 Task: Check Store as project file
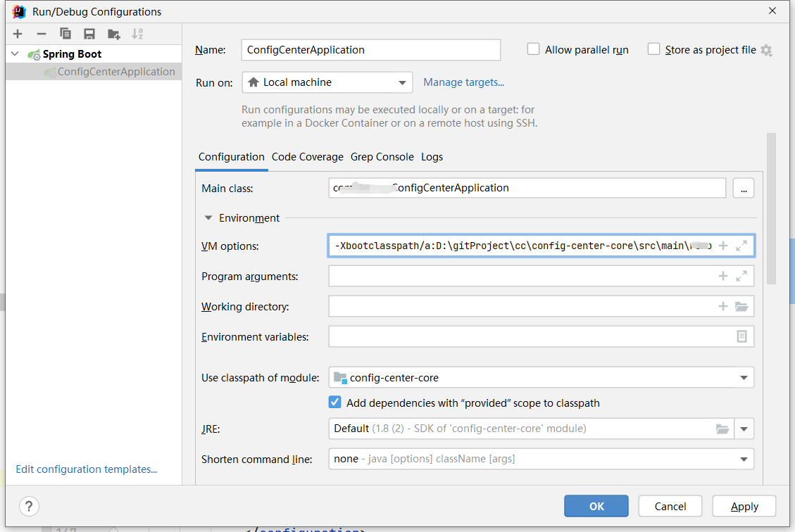tap(654, 49)
